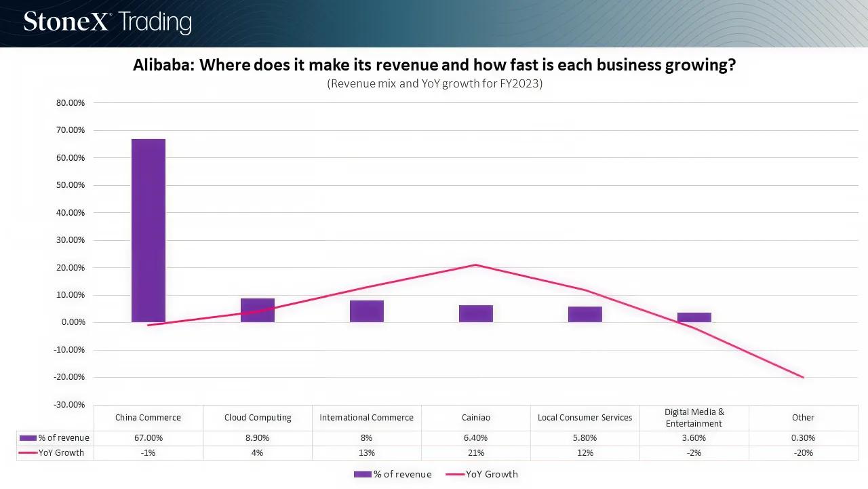868x489 pixels.
Task: Click the "Other" column header
Action: click(804, 418)
